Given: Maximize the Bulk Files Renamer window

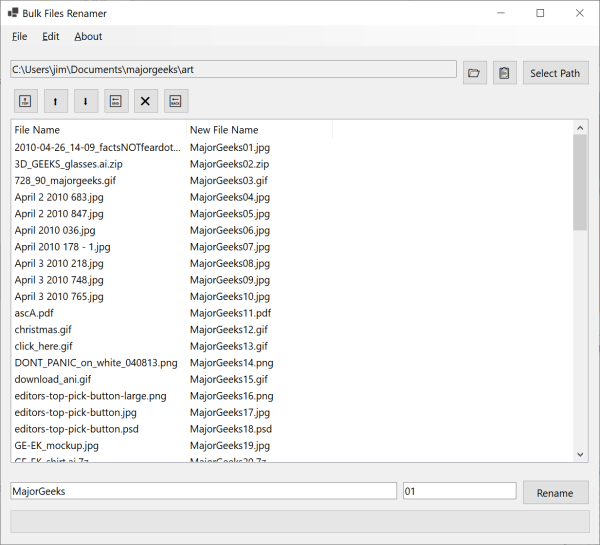Looking at the screenshot, I should (x=540, y=13).
